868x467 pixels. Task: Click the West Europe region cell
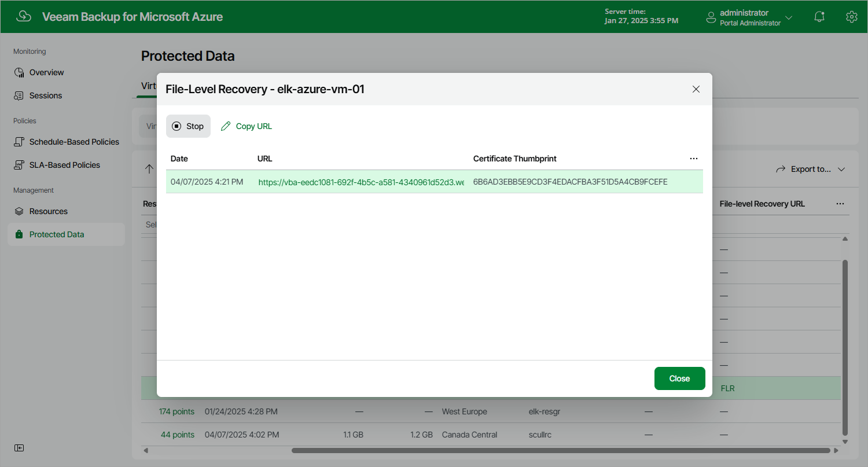point(465,411)
